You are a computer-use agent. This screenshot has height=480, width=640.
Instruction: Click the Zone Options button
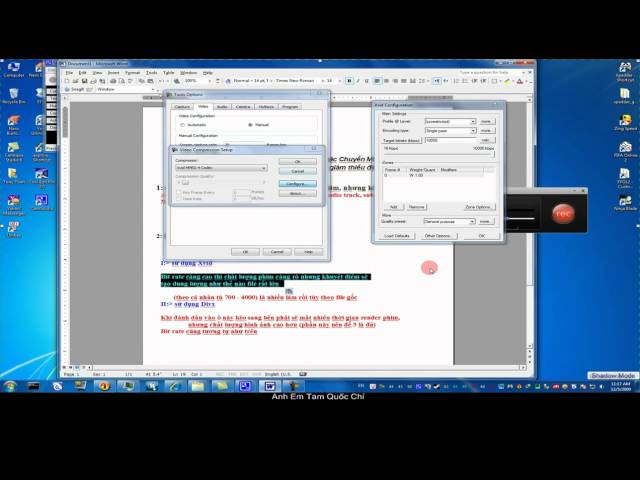(x=478, y=207)
